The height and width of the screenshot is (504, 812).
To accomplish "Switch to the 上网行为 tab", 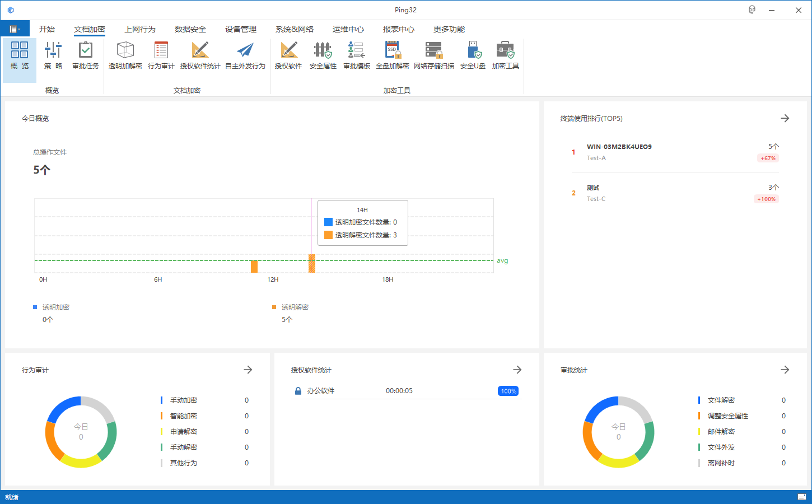I will coord(140,29).
